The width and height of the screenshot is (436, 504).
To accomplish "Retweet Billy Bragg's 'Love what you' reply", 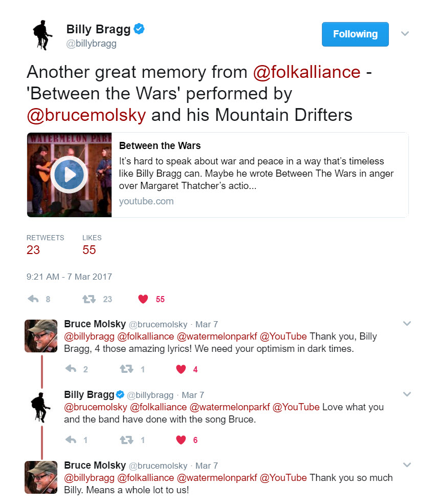I will (x=126, y=439).
